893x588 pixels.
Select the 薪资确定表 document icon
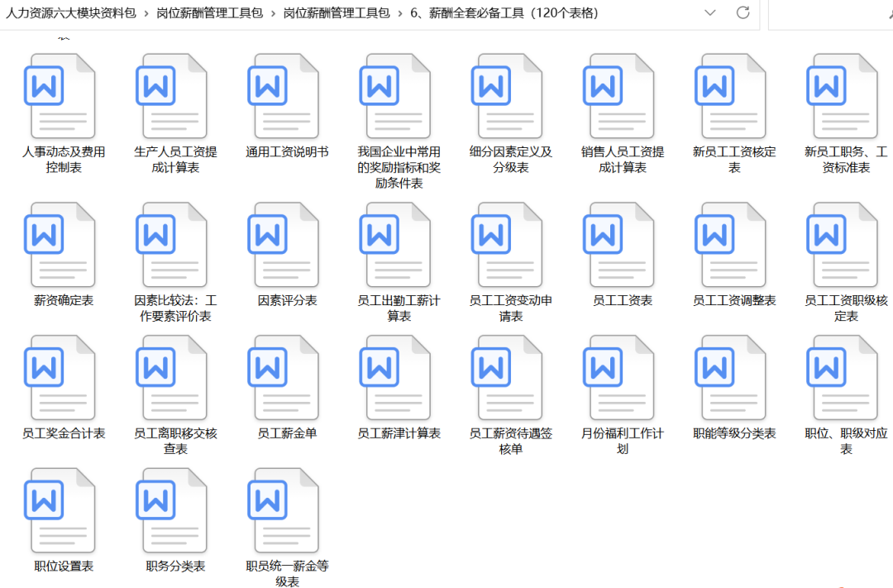point(60,245)
